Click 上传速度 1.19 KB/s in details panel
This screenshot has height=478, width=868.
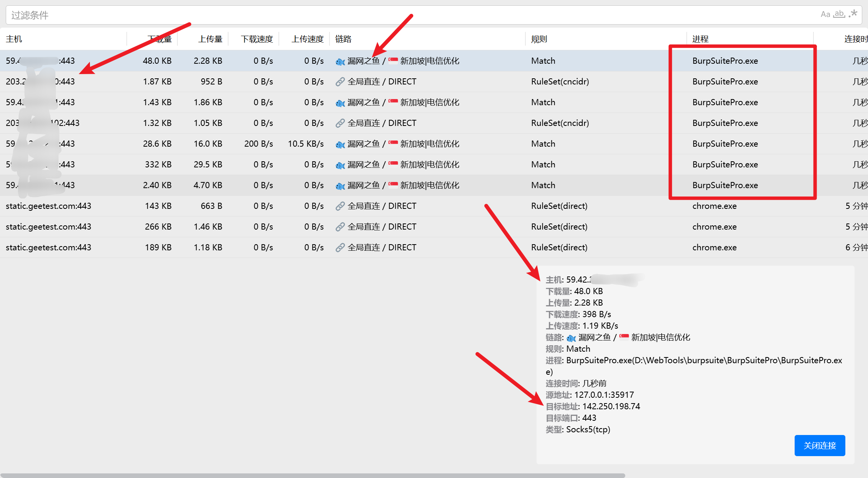pyautogui.click(x=582, y=326)
